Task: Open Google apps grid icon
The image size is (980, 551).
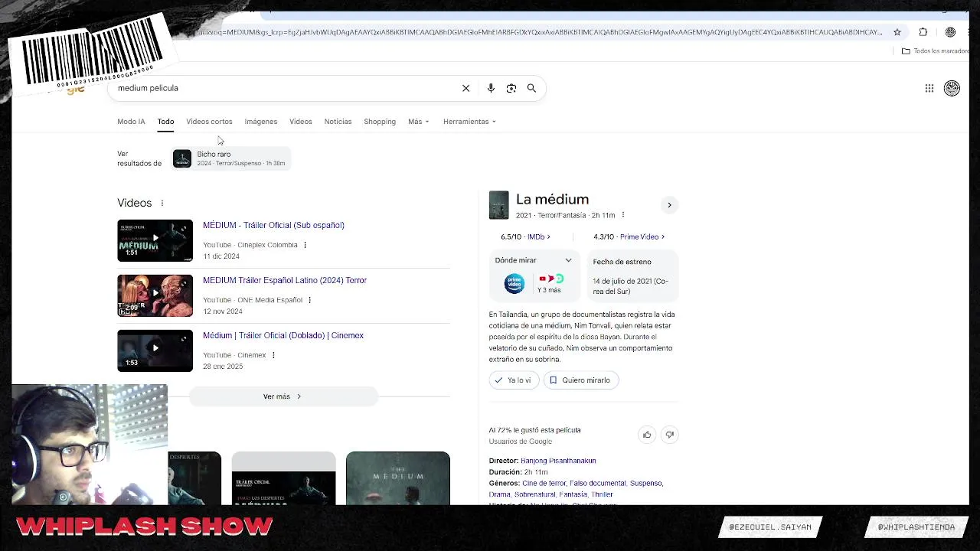Action: tap(929, 88)
